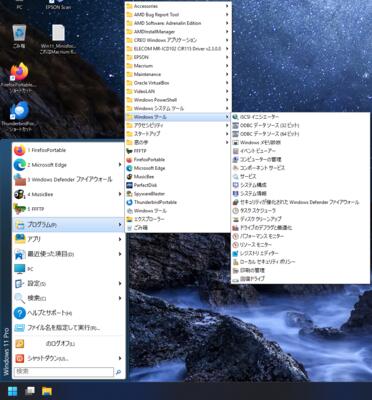
Task: Open コンピューターの管理
Action: coord(301,159)
